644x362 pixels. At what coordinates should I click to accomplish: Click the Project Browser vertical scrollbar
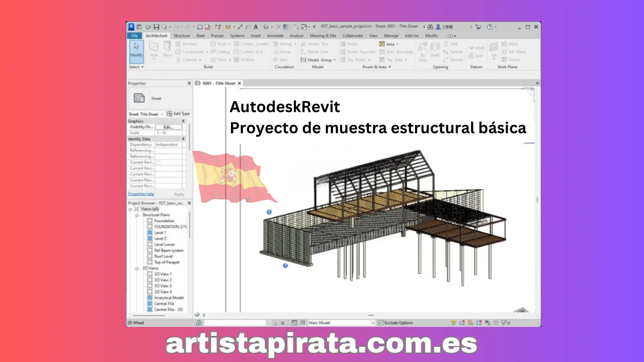(190, 225)
